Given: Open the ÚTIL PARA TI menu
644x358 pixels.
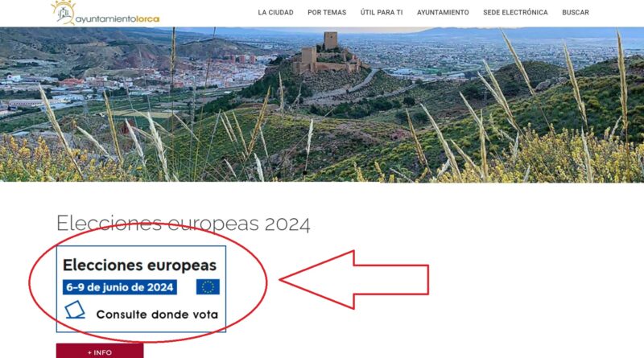Looking at the screenshot, I should pyautogui.click(x=382, y=13).
